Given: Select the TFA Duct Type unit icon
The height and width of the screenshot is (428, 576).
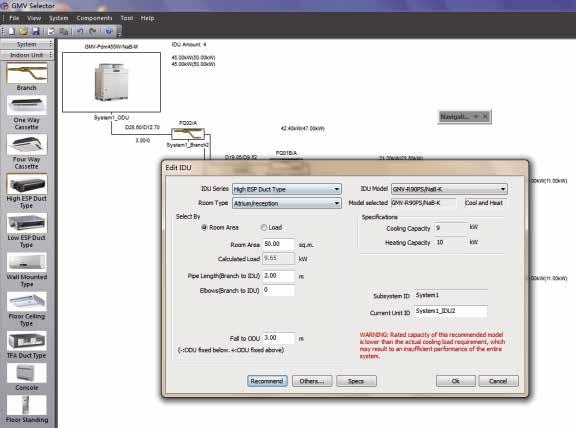Looking at the screenshot, I should [27, 341].
